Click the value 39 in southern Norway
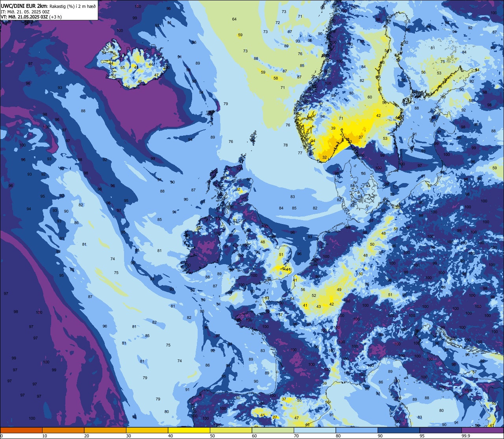 coord(333,128)
